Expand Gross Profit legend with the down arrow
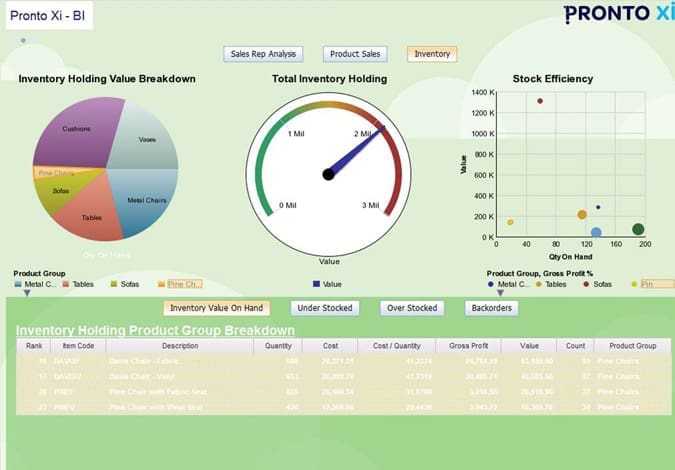675x470 pixels. (500, 293)
